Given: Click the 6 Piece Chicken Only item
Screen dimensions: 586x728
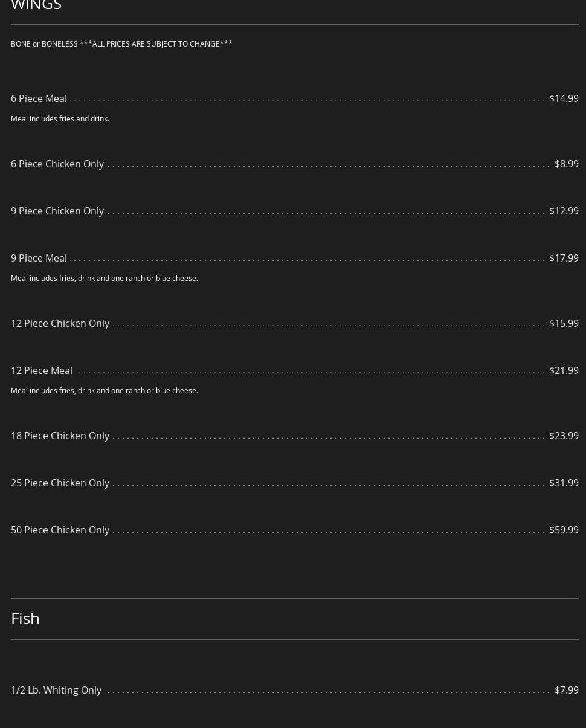Looking at the screenshot, I should point(57,164).
